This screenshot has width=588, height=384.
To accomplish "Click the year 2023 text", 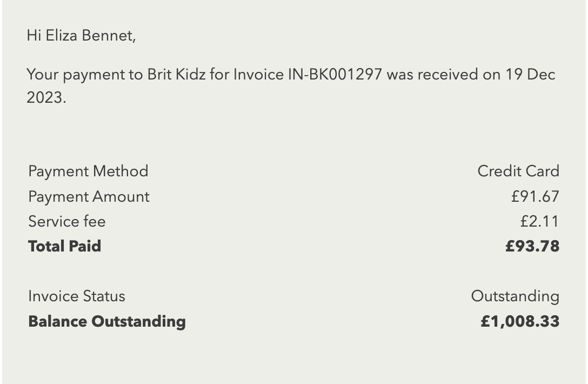I will 46,97.
